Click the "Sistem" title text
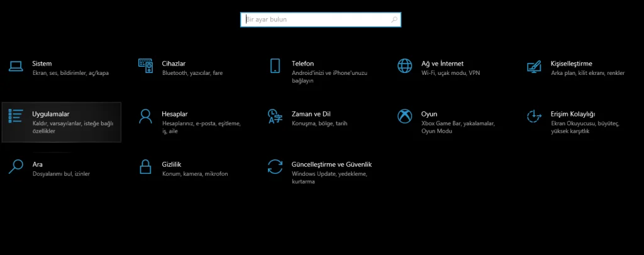Viewport: 644px width, 255px height. [x=42, y=64]
